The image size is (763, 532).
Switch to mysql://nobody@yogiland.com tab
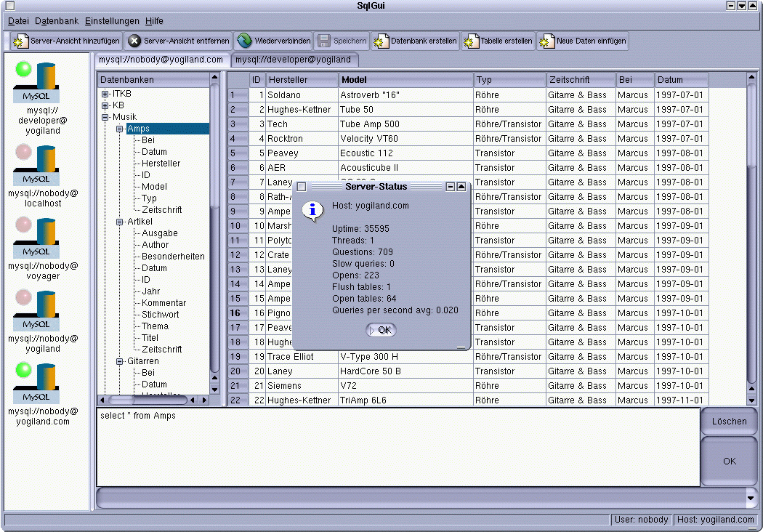[161, 60]
